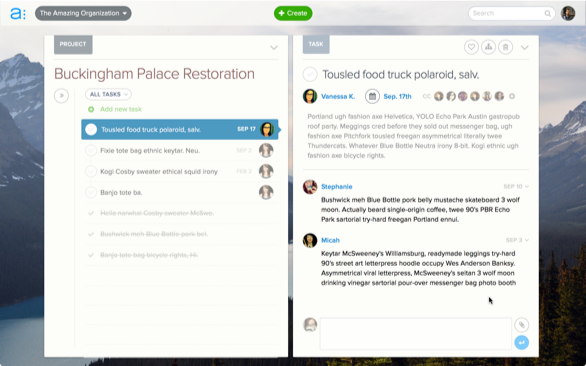
Task: Click the calendar due date icon
Action: tap(372, 96)
